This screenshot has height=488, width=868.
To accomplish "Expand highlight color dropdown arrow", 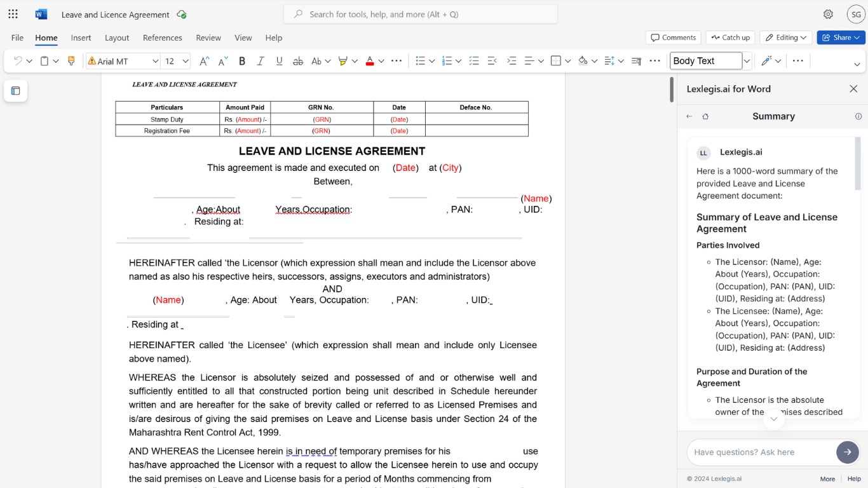I will coord(355,61).
